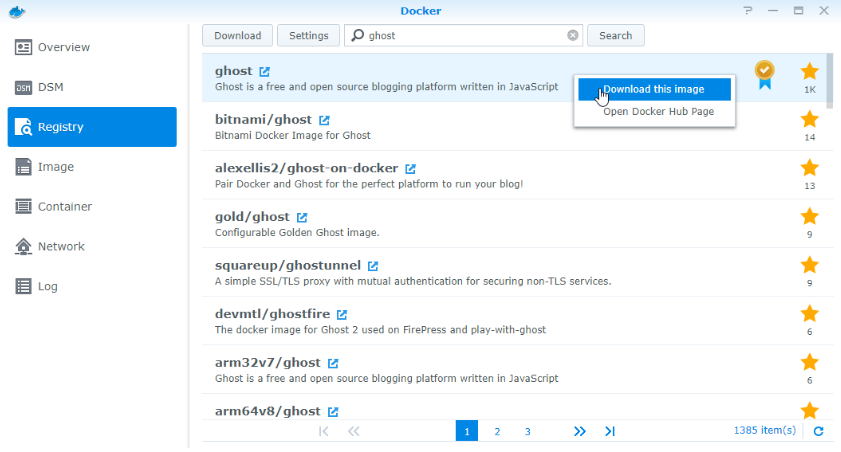The width and height of the screenshot is (841, 452).
Task: Select the bitnami/ghost image title
Action: (x=263, y=119)
